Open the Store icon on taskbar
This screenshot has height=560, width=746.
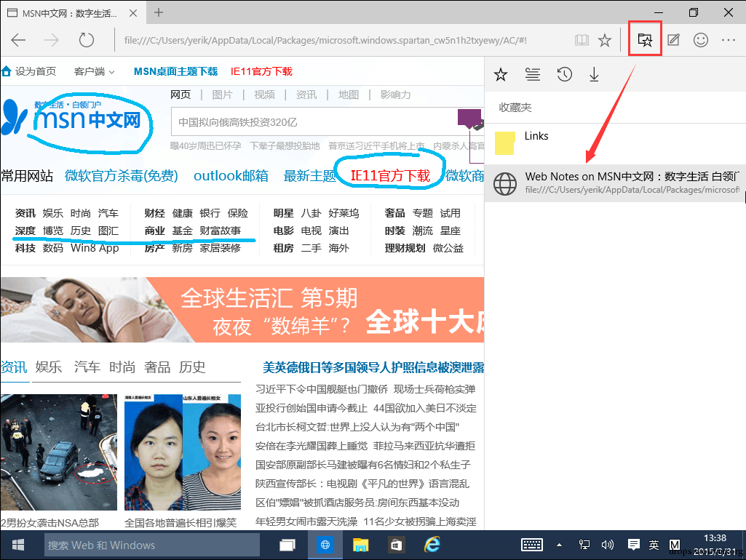click(x=396, y=545)
